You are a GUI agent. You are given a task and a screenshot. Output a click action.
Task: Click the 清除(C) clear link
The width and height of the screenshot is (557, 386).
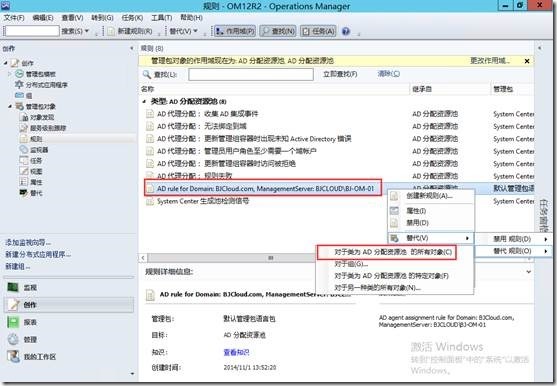[389, 74]
